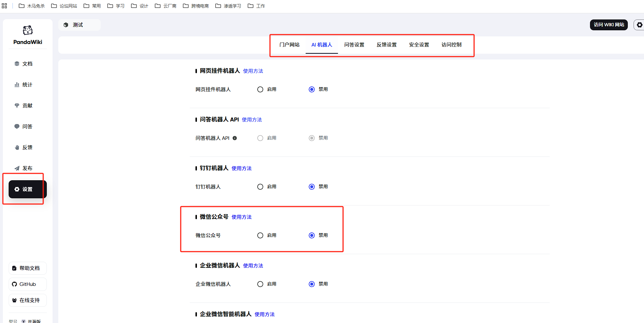The height and width of the screenshot is (323, 644).
Task: Open the 问答 Q&A section
Action: pos(24,127)
